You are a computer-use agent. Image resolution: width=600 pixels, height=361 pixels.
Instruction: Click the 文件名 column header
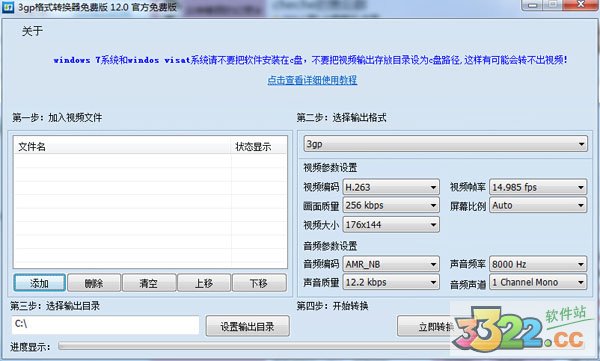122,146
